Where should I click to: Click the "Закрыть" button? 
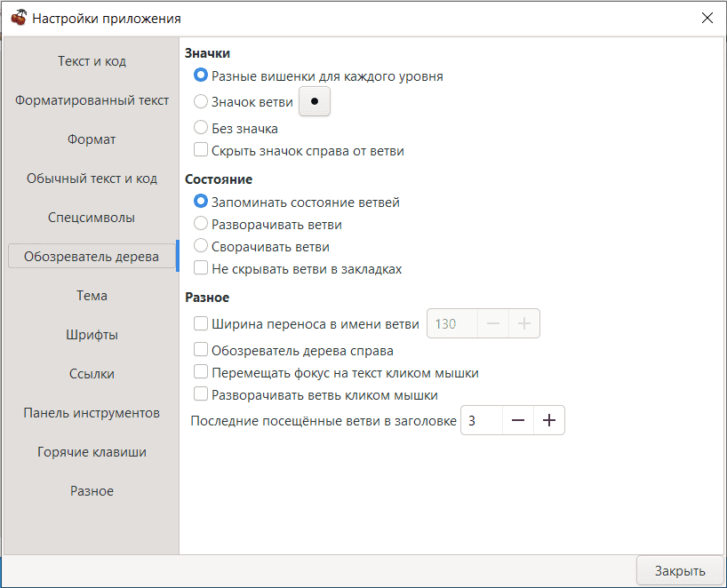click(x=680, y=571)
